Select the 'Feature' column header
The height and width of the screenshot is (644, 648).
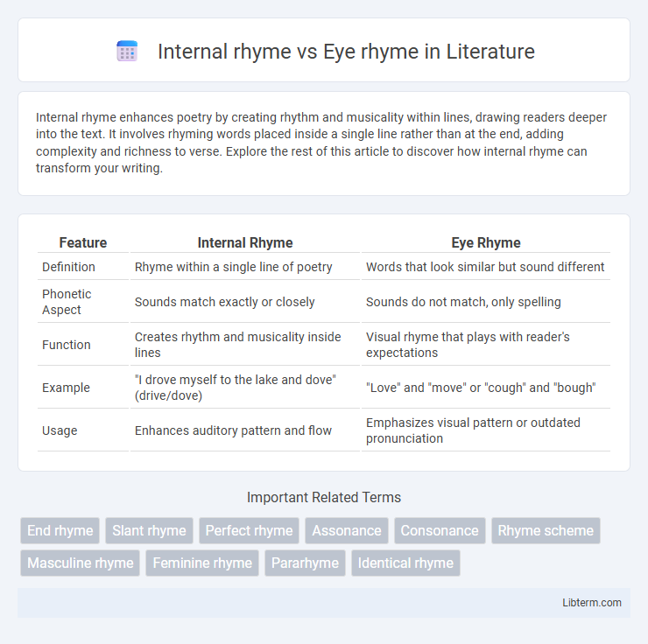[83, 242]
